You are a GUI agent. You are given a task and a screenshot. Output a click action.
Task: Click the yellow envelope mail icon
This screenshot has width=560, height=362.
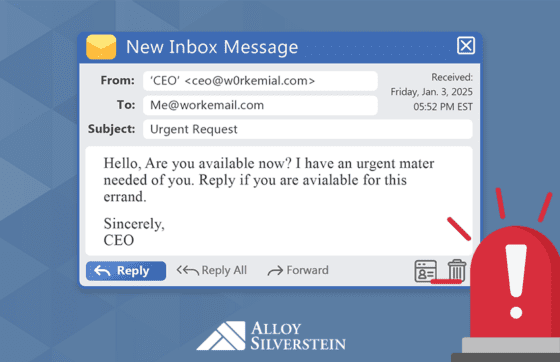tap(101, 47)
